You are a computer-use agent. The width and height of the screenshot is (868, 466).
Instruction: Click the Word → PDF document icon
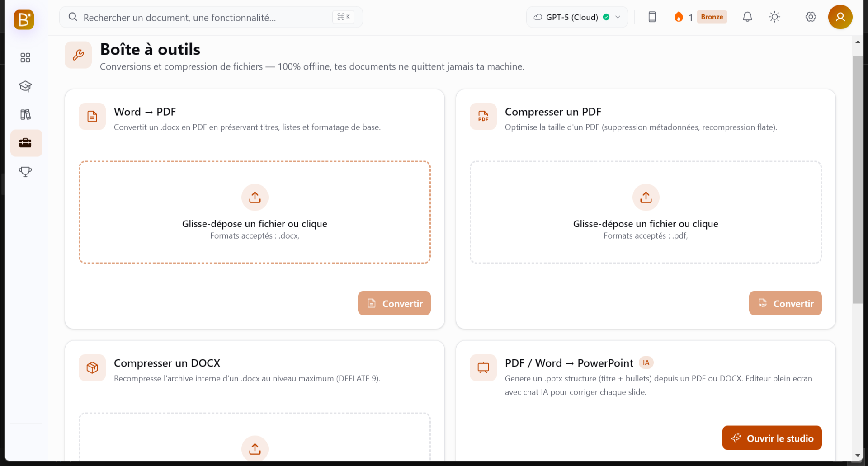click(x=92, y=117)
